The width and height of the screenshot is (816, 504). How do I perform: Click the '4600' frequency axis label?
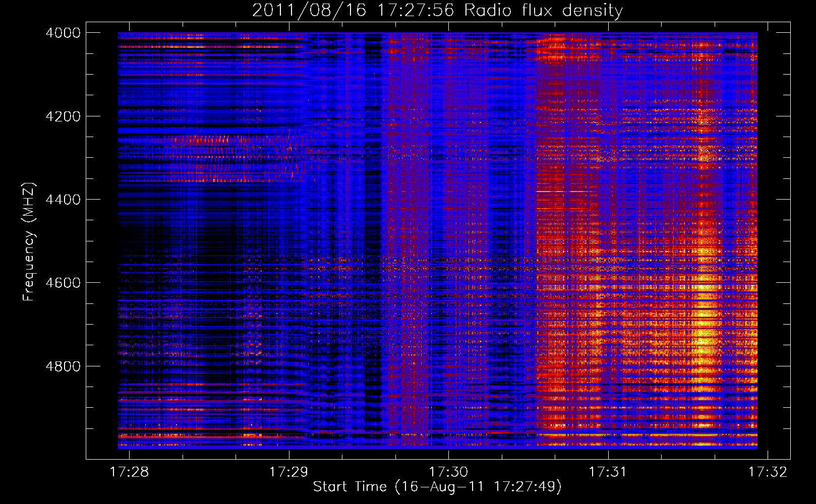click(x=63, y=283)
